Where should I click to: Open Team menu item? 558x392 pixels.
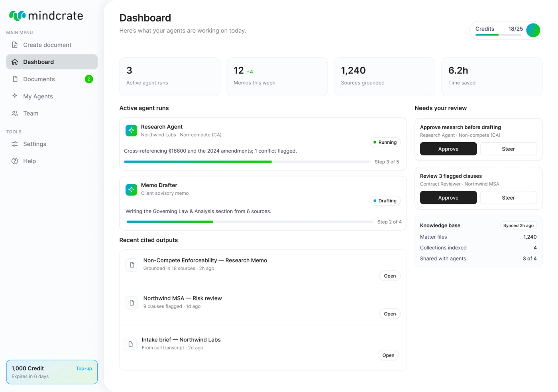click(52, 114)
